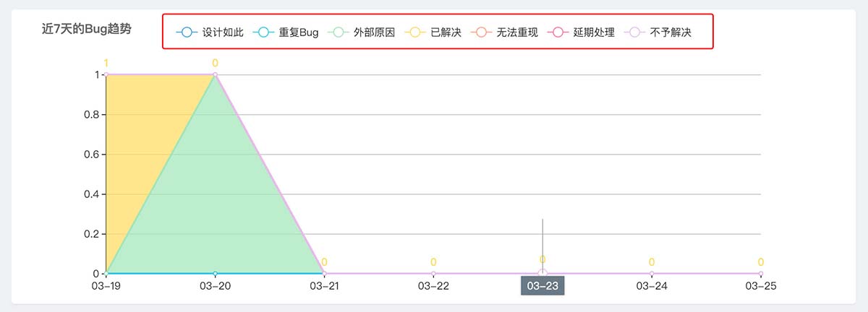Select the 03-20 peak data point
This screenshot has height=312, width=868.
[x=215, y=74]
